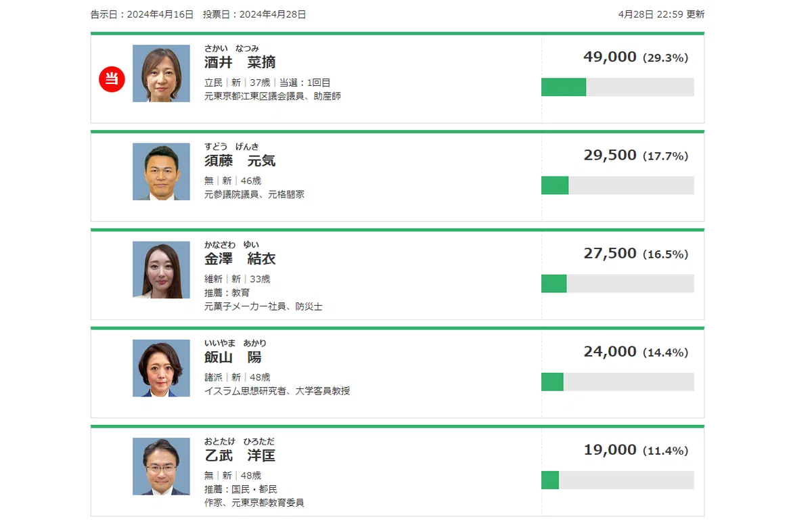Click the 推薦:国民・都民 endorsement line

coord(241,489)
